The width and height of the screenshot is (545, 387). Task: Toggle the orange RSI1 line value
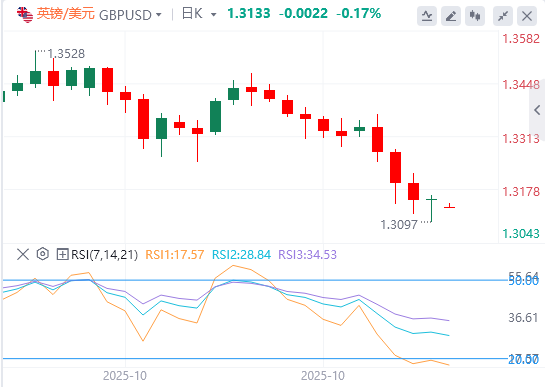click(174, 255)
